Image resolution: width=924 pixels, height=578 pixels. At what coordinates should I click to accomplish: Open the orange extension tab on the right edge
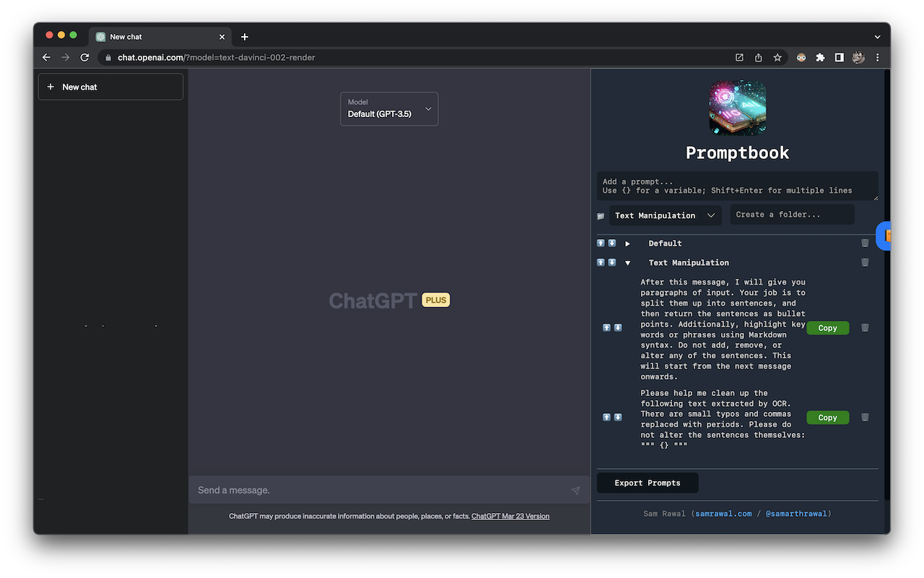(884, 236)
